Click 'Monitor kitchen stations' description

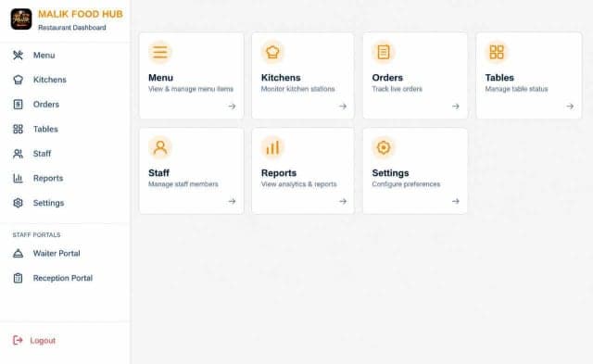click(298, 89)
